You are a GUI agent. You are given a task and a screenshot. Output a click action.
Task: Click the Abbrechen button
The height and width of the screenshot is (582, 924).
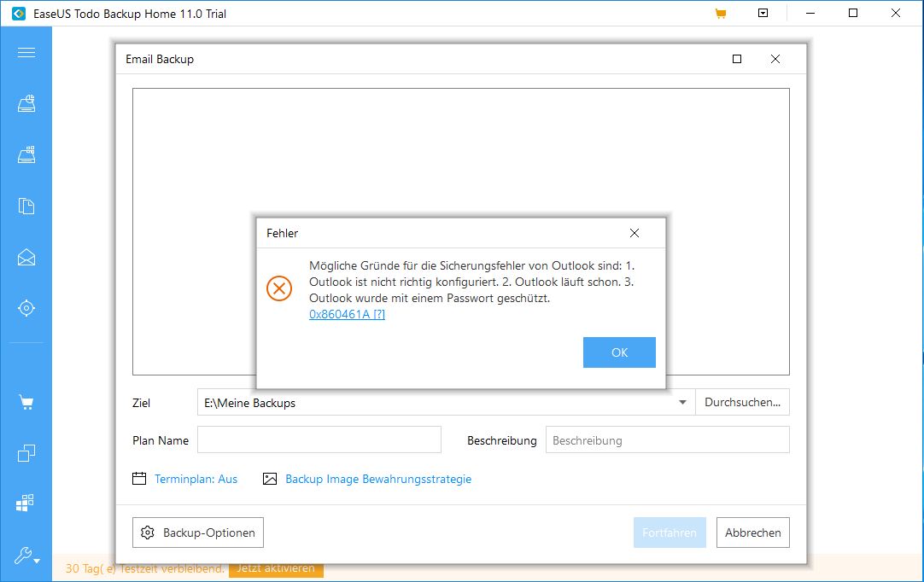(753, 533)
